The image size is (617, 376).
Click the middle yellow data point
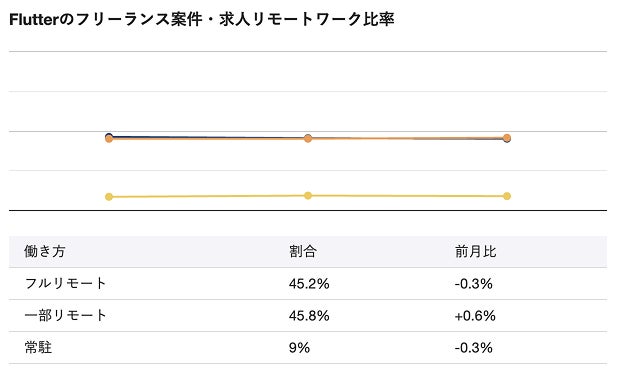[308, 195]
